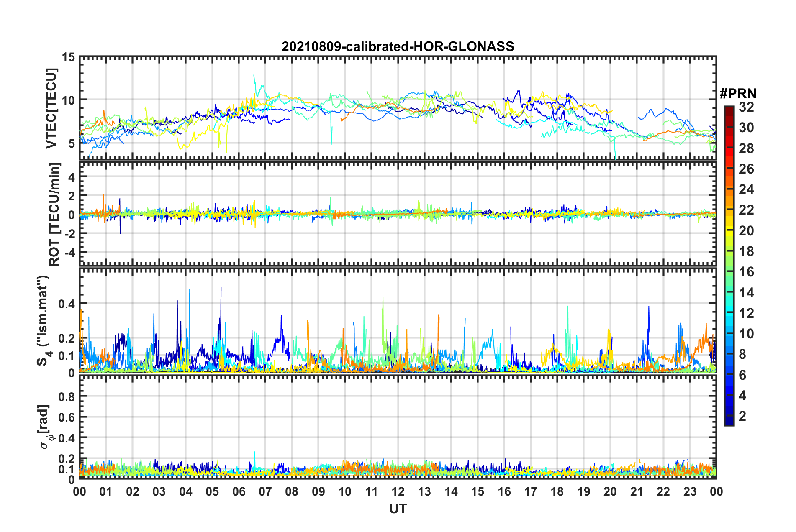
Task: Click the colorbar tick label 14
Action: tap(746, 293)
